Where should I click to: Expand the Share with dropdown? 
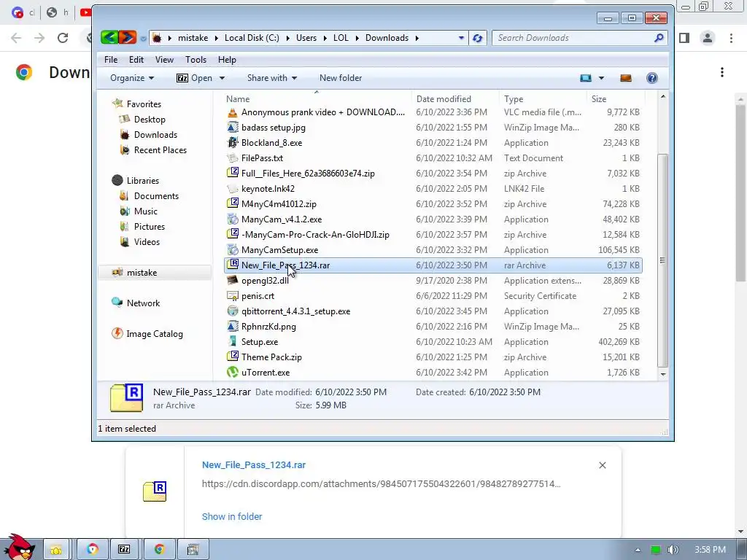[272, 78]
